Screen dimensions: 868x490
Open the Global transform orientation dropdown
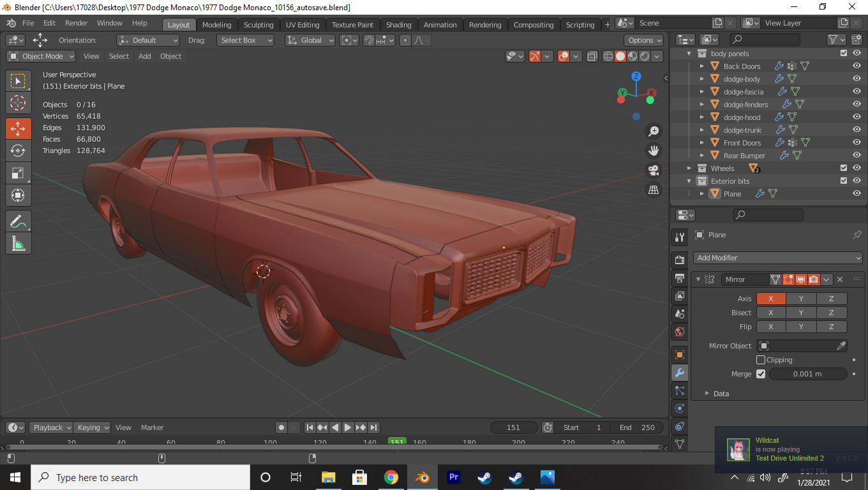(x=310, y=40)
